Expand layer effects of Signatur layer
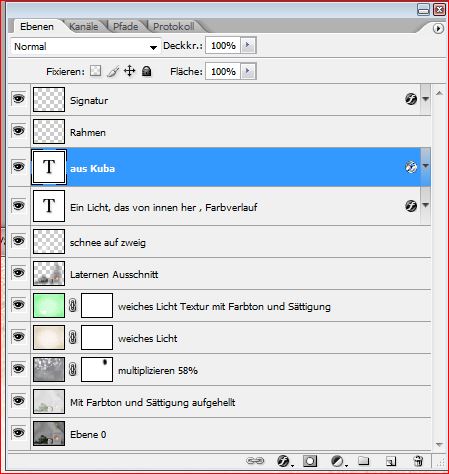449x474 pixels. (x=426, y=99)
